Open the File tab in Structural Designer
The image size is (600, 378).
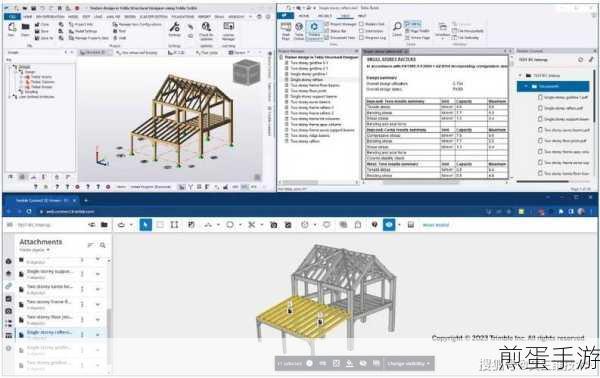pyautogui.click(x=12, y=17)
